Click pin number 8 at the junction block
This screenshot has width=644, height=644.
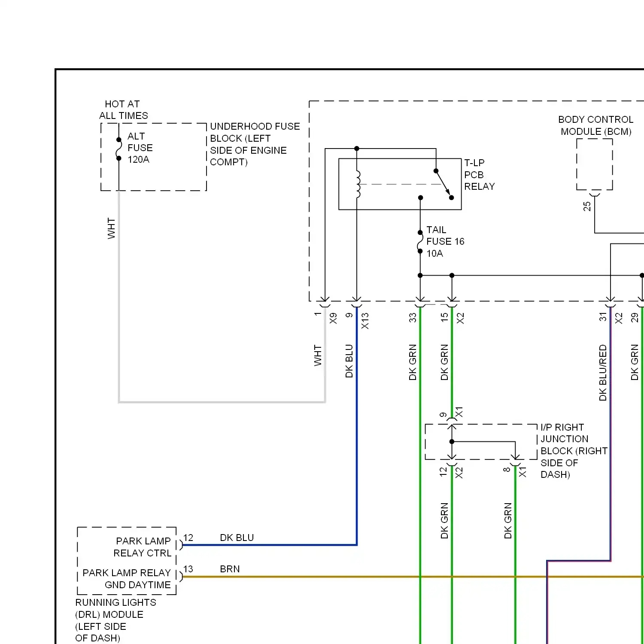[x=507, y=470]
